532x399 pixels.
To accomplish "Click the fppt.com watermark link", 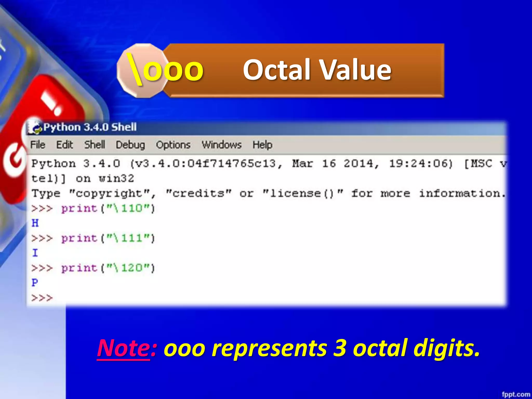I will (x=516, y=394).
